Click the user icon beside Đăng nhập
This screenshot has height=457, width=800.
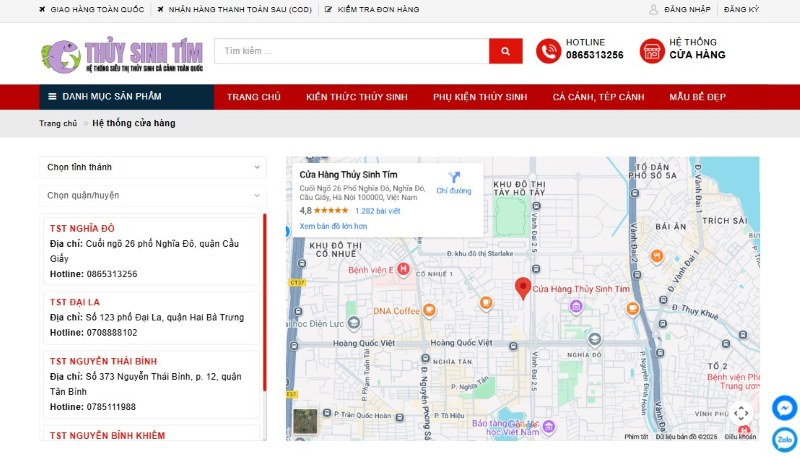tap(654, 9)
